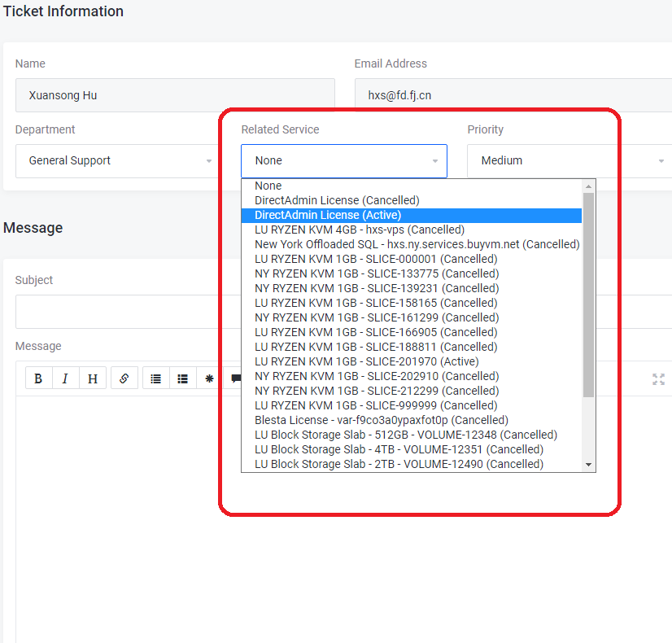Toggle bold formatting in message editor

pyautogui.click(x=38, y=378)
